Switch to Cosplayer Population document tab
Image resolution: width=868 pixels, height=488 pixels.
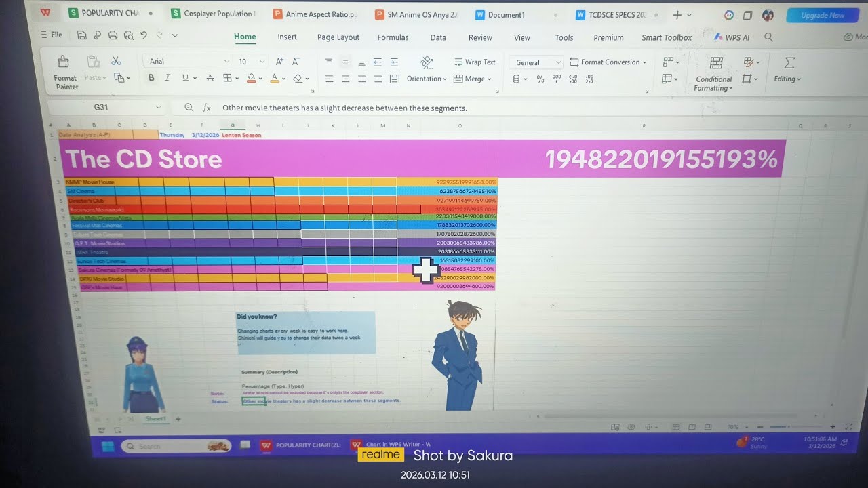213,14
